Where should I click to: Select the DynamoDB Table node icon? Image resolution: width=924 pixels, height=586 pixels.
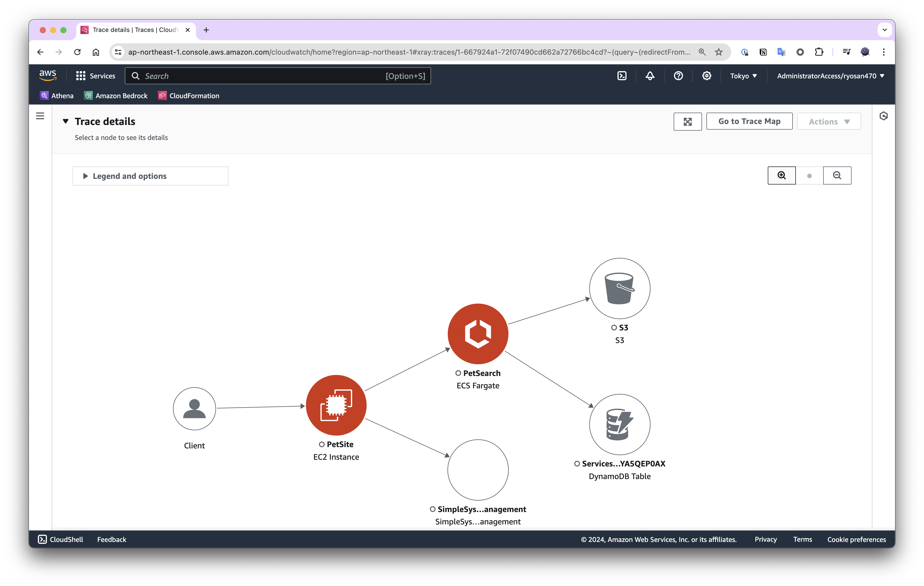(619, 424)
